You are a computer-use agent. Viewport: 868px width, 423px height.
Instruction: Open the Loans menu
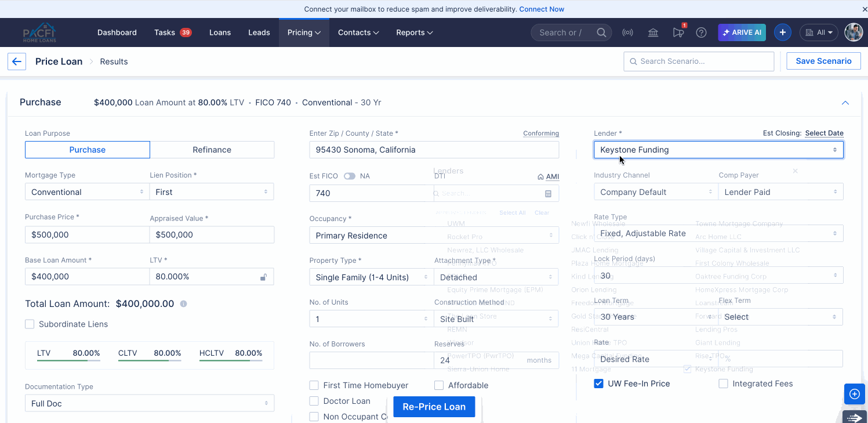tap(220, 32)
